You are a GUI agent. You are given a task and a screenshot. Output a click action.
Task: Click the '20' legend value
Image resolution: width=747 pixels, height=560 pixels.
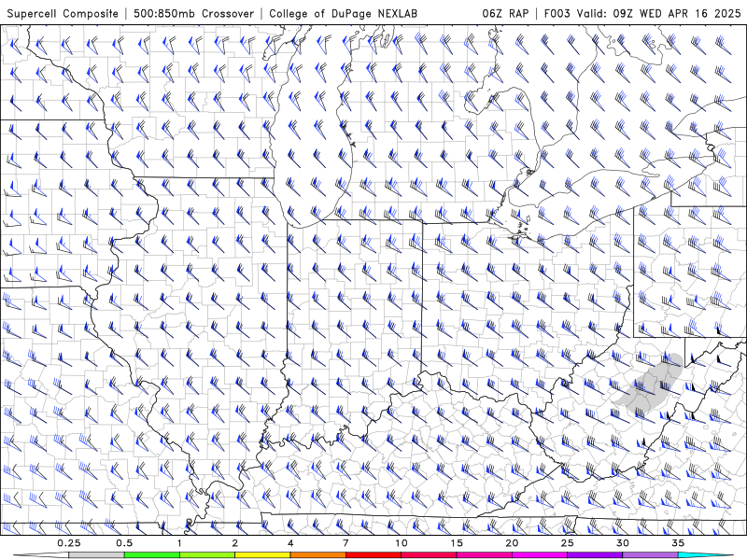512,543
